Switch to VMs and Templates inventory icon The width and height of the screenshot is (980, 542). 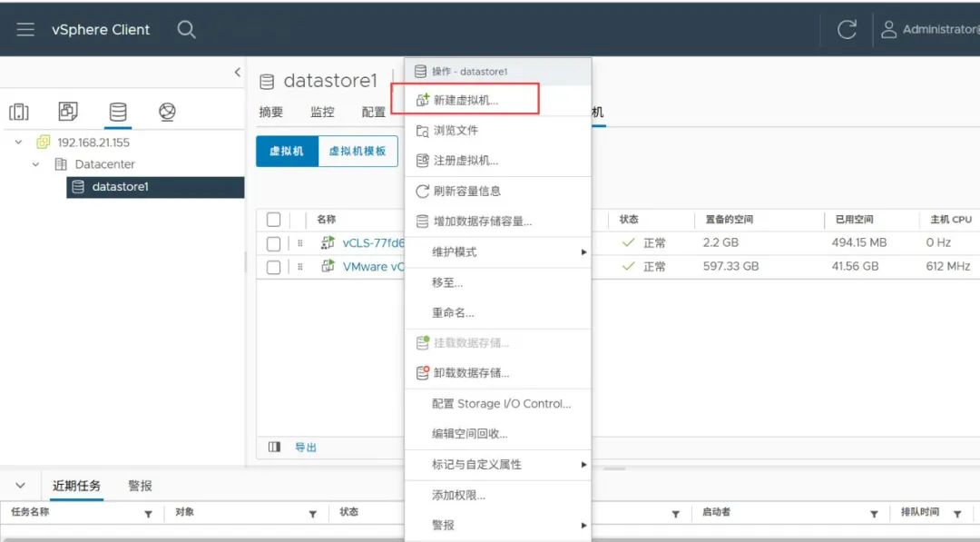[68, 112]
